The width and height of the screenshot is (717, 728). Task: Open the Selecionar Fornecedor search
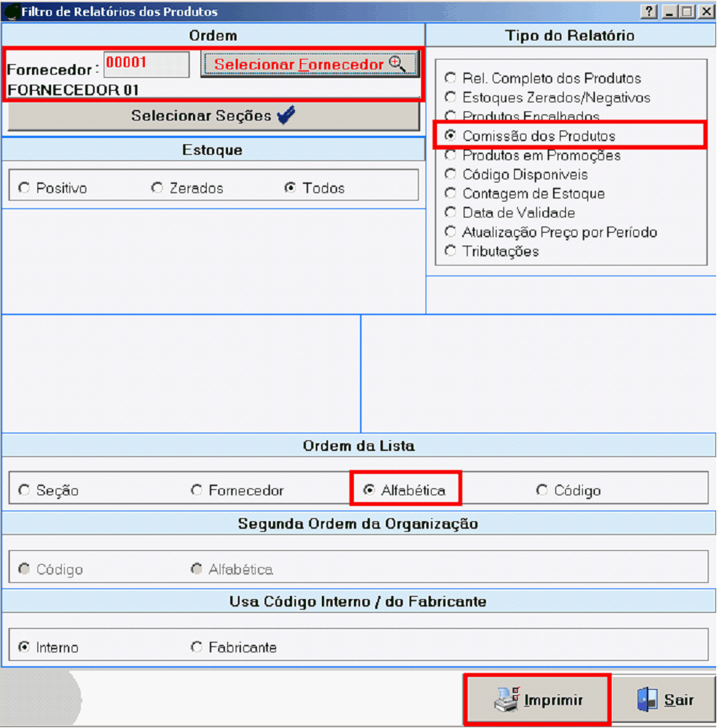[x=310, y=65]
